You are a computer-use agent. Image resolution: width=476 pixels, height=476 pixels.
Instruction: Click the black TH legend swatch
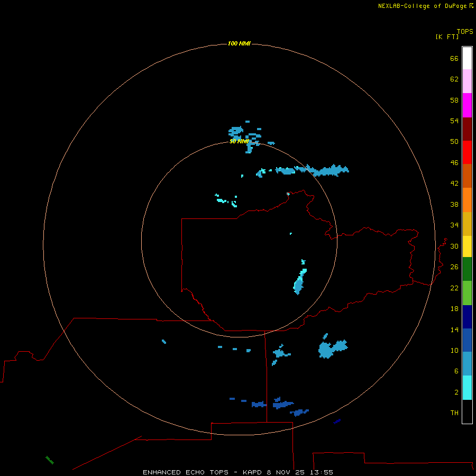pyautogui.click(x=467, y=411)
